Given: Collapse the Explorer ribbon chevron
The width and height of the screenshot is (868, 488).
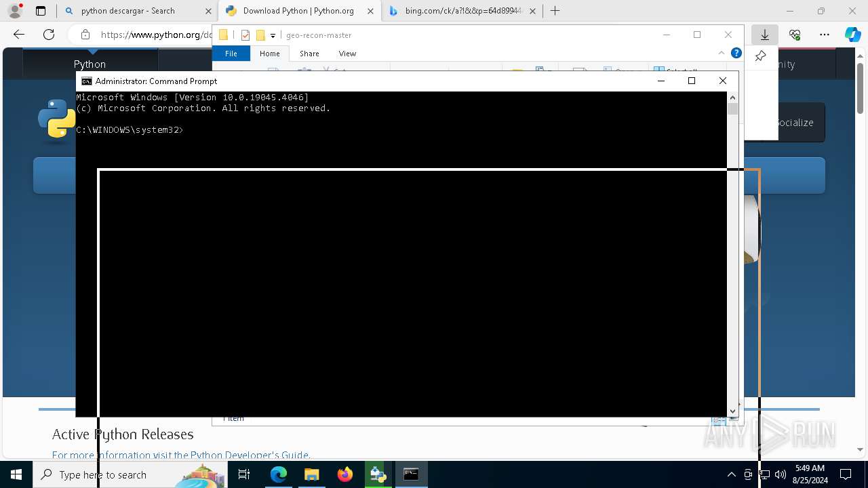Looking at the screenshot, I should (721, 53).
